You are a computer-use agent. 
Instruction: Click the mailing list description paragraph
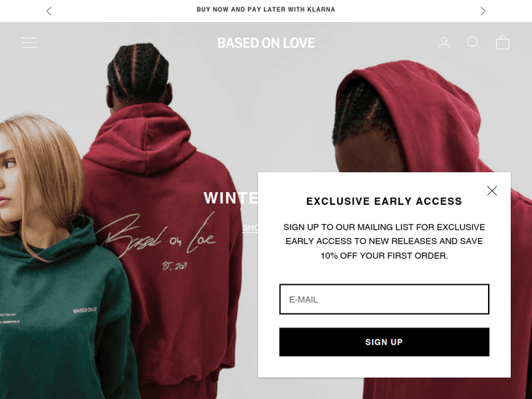point(384,242)
